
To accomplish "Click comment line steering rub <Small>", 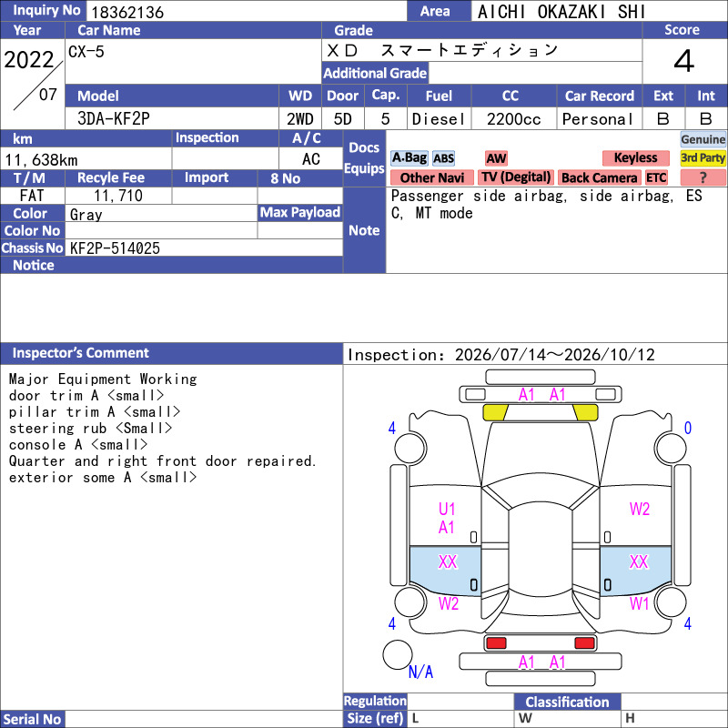I will (x=90, y=428).
